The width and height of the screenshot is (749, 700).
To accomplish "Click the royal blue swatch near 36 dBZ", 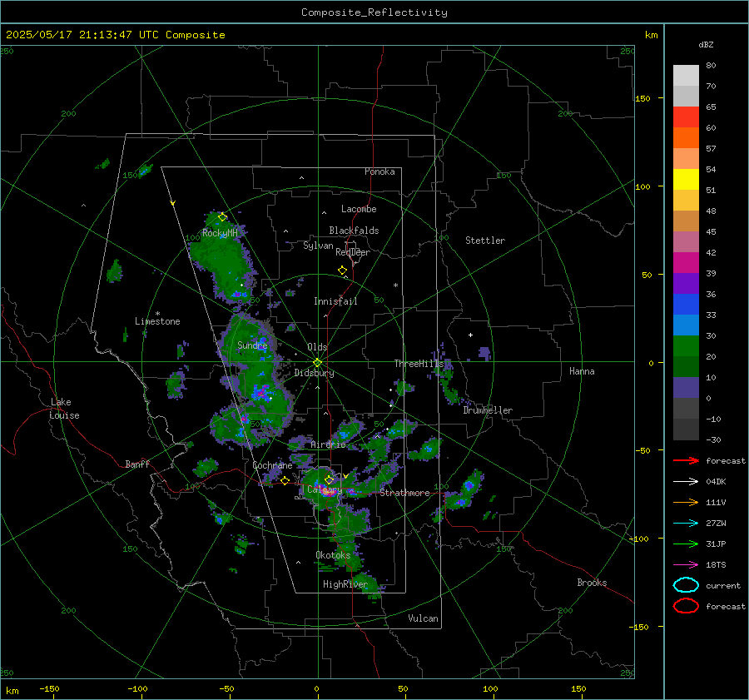I will pos(686,304).
